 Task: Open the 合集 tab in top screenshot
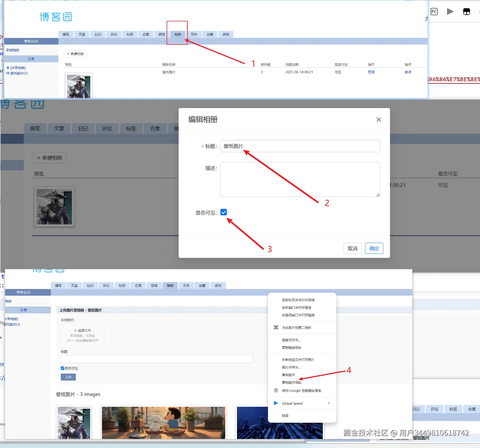tap(146, 34)
